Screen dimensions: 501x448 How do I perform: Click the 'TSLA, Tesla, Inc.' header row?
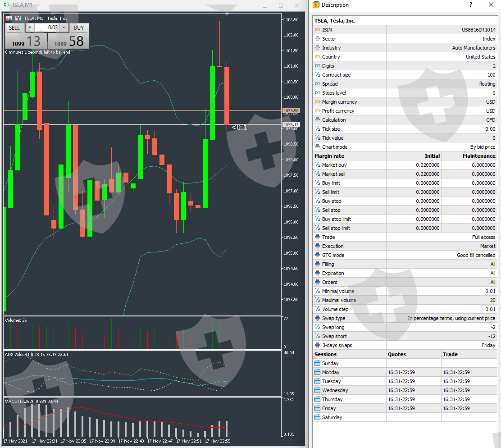tap(405, 20)
